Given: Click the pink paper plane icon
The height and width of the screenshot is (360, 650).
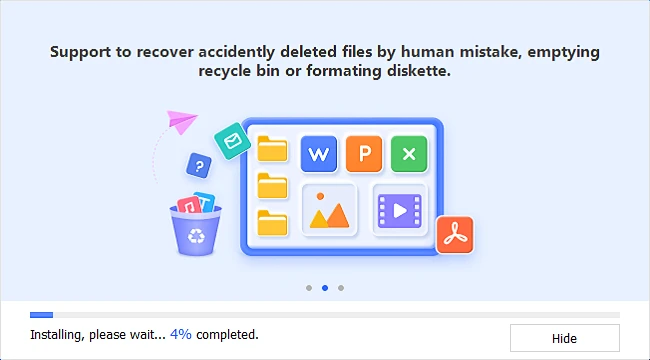Looking at the screenshot, I should coord(182,121).
